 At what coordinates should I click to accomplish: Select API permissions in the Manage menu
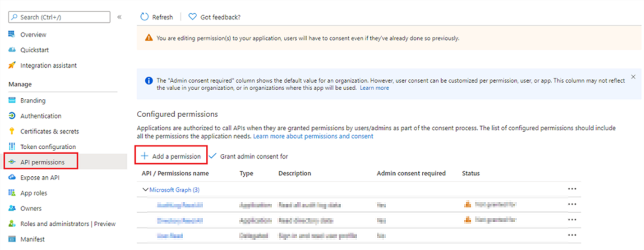click(41, 161)
